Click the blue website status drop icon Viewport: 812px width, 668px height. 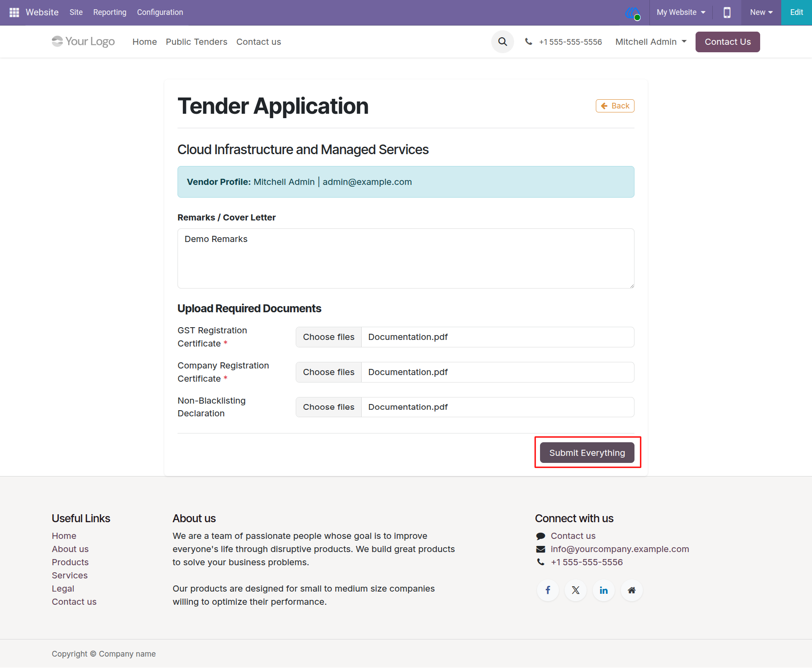[x=633, y=13]
